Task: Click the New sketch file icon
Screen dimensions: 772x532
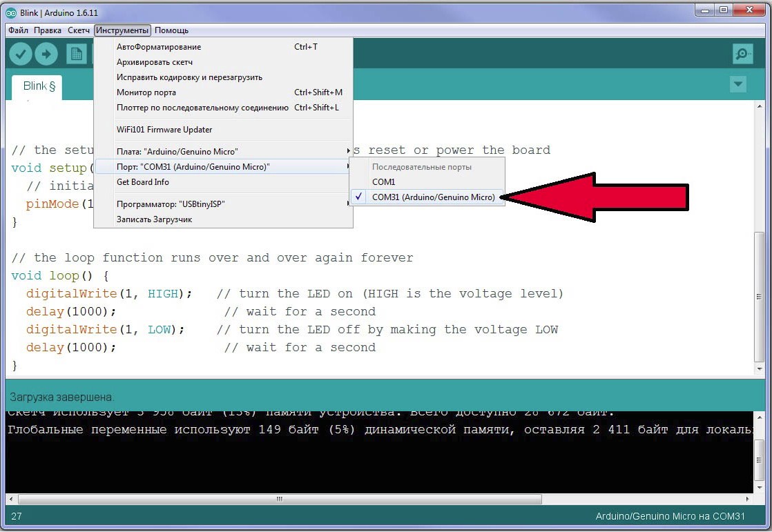Action: [x=76, y=54]
